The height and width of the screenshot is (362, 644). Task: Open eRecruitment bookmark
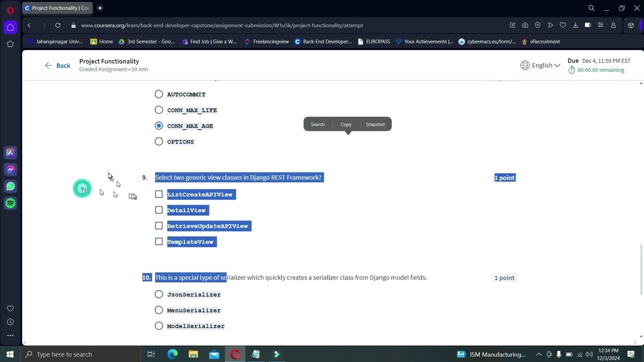click(x=541, y=42)
